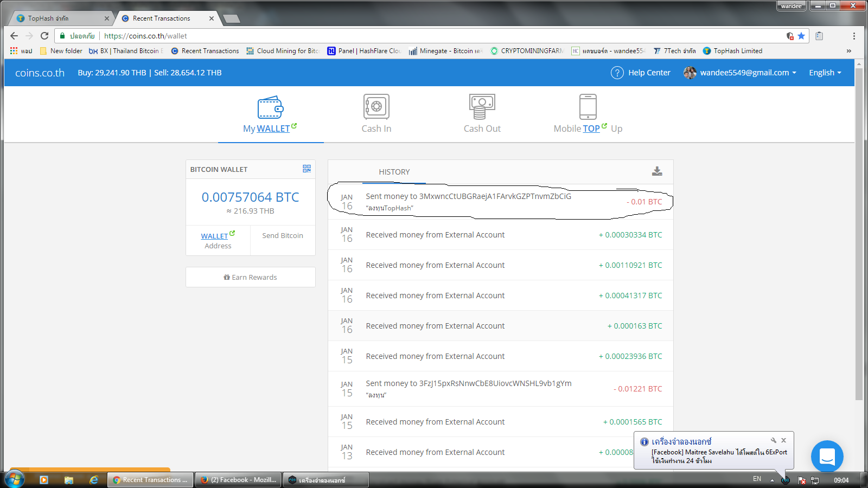Switch to the TopHash browser tab

click(62, 18)
